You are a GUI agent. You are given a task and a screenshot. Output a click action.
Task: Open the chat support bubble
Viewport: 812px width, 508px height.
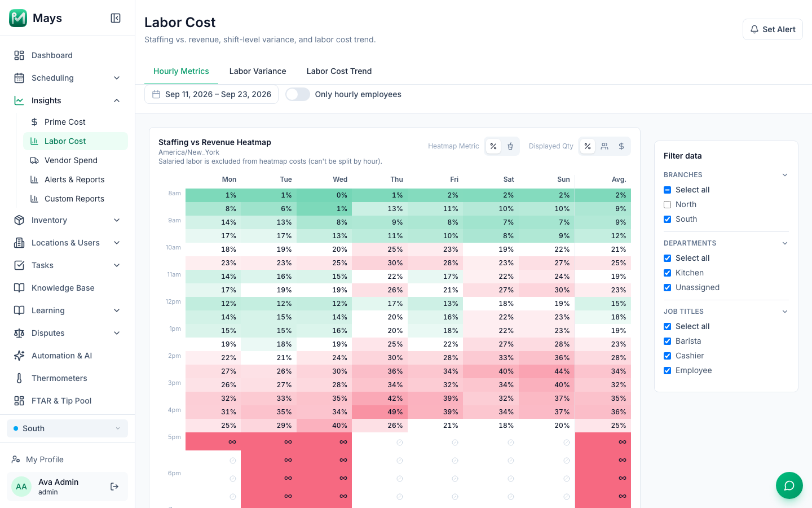coord(789,485)
